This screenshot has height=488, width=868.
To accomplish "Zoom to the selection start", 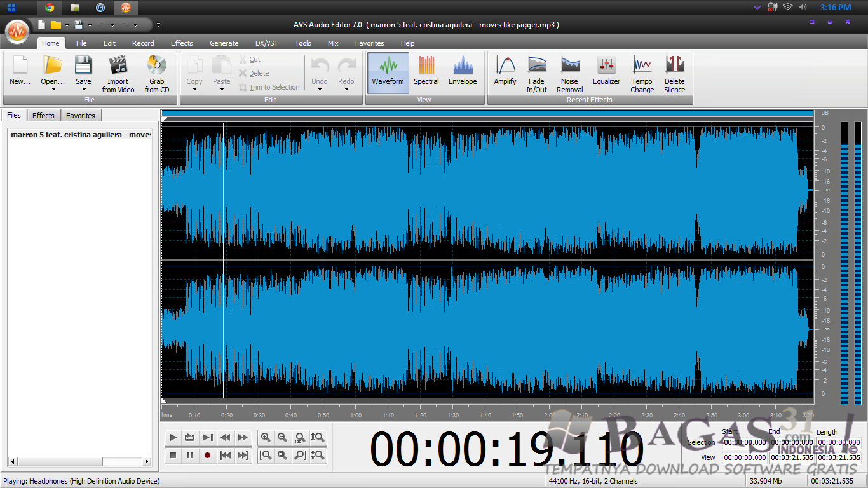I will [266, 455].
